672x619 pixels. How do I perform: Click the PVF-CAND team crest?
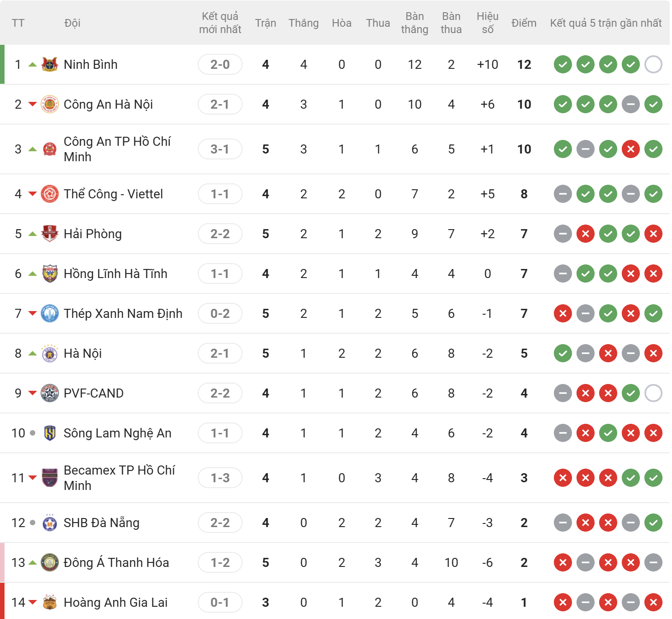pos(50,393)
